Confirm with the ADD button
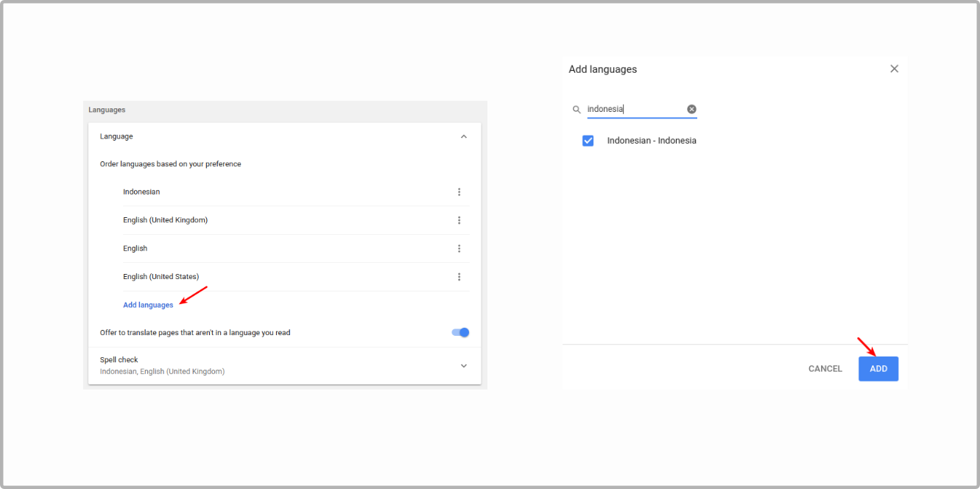980x489 pixels. point(878,368)
